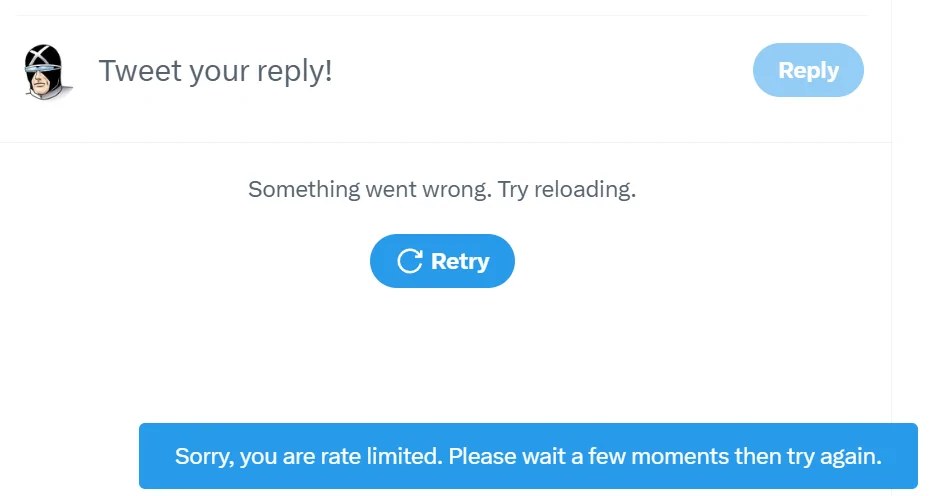The width and height of the screenshot is (944, 496).
Task: Click the "Tweet your reply!" placeholder text
Action: [x=216, y=71]
